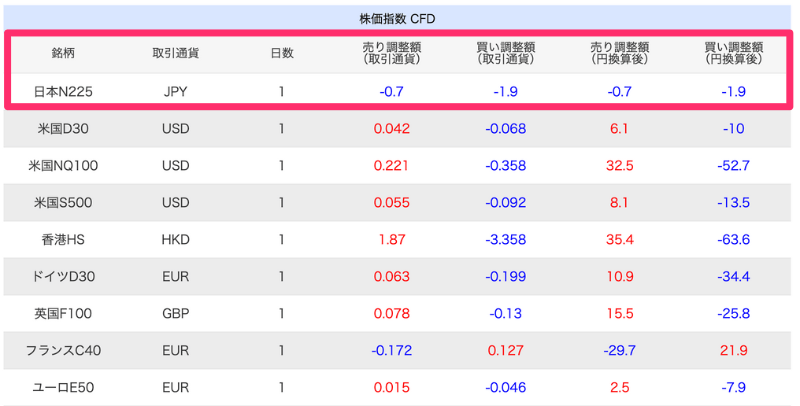Viewport: 800px width, 406px height.
Task: Click the 株価指数 CFD table title
Action: pyautogui.click(x=397, y=18)
